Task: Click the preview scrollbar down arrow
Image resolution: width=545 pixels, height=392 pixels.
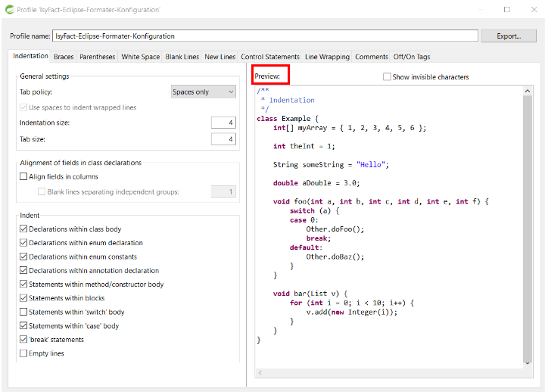Action: tap(528, 363)
